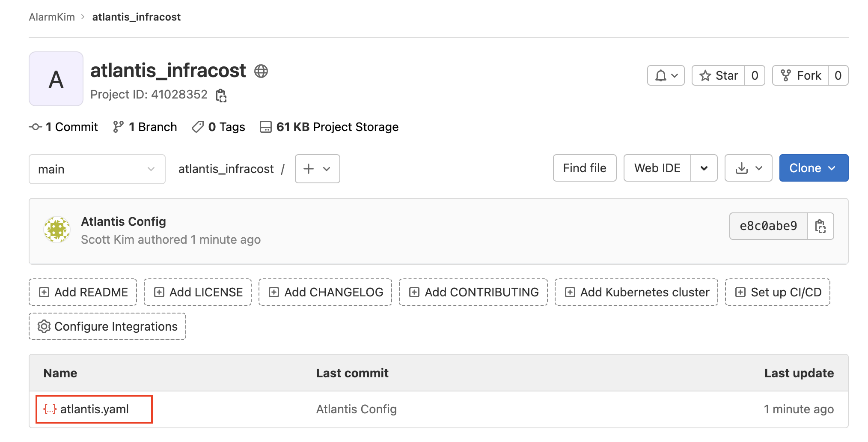
Task: Click Set up CI/CD
Action: click(778, 292)
